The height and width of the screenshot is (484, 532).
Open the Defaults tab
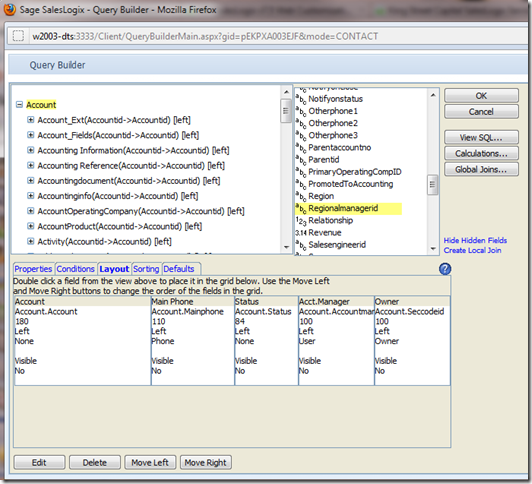tap(179, 269)
